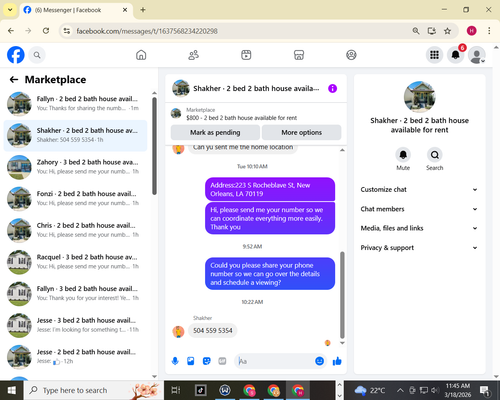Open conversation information purple icon
Image resolution: width=500 pixels, height=400 pixels.
pos(332,88)
